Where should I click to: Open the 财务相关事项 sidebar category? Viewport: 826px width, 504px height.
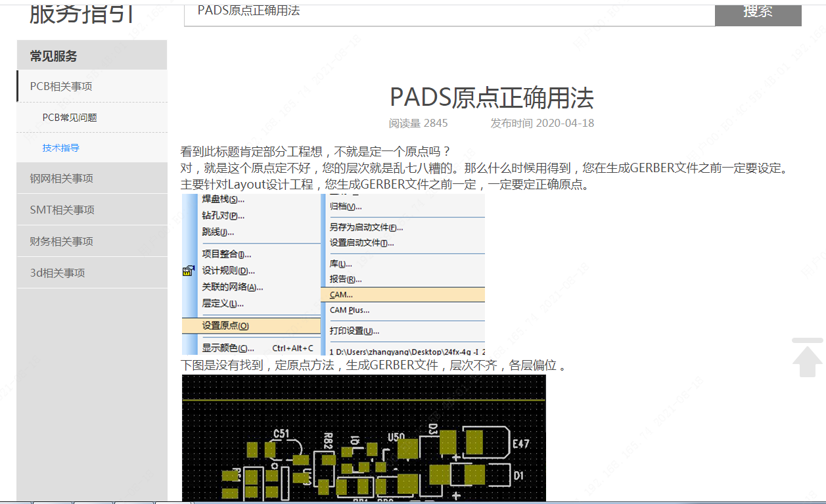[x=62, y=241]
